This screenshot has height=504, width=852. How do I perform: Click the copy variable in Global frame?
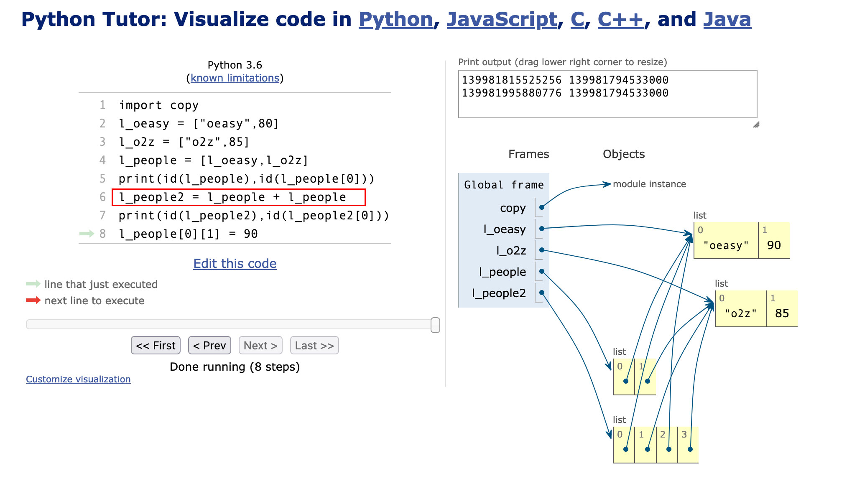point(513,208)
